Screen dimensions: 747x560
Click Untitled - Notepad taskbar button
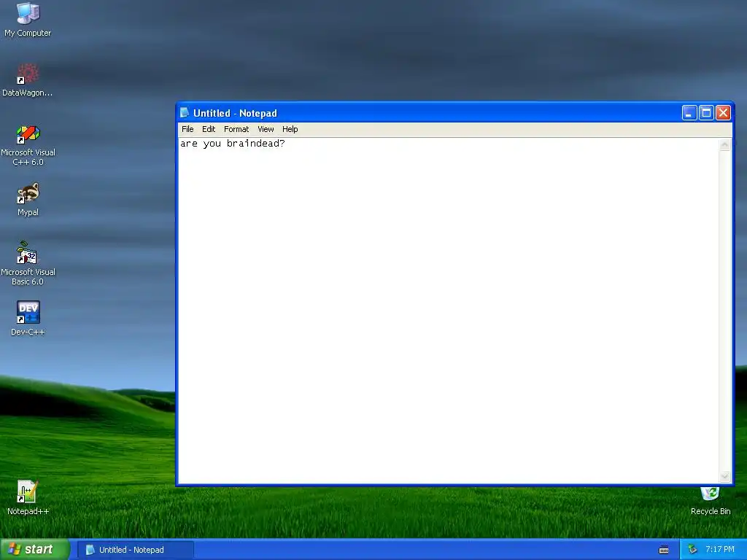coord(136,550)
